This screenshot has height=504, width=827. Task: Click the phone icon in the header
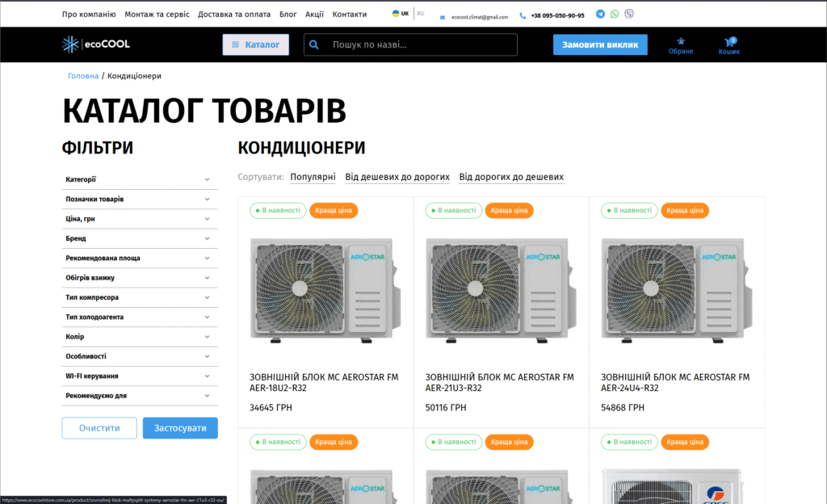(523, 16)
